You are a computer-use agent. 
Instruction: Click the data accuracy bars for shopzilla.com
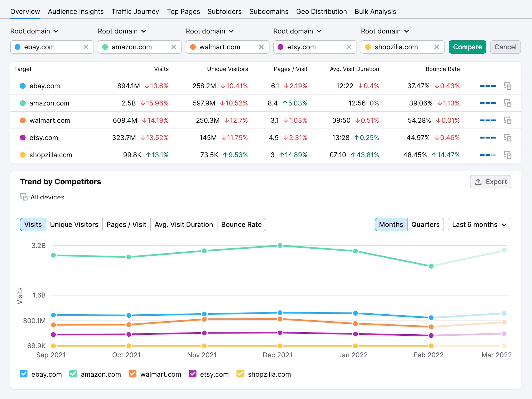[488, 155]
